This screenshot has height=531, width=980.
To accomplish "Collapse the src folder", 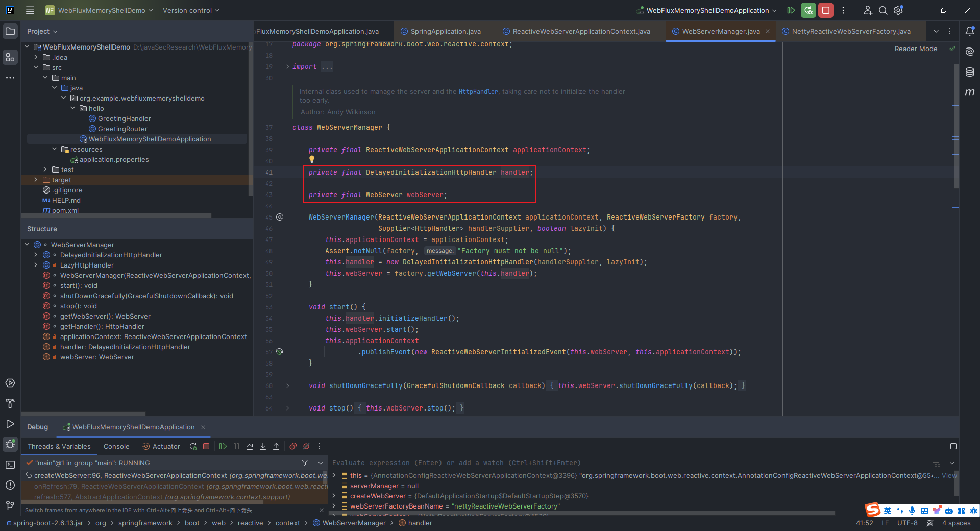I will click(x=36, y=67).
